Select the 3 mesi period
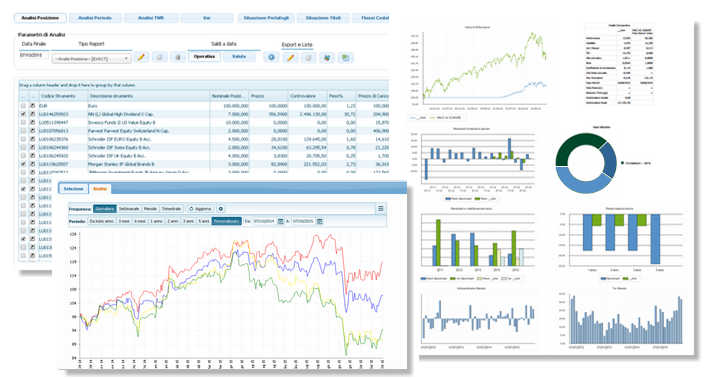Screen dimensions: 713x379 click(x=124, y=221)
